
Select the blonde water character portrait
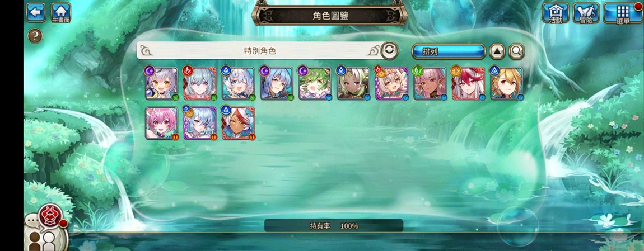tap(506, 83)
